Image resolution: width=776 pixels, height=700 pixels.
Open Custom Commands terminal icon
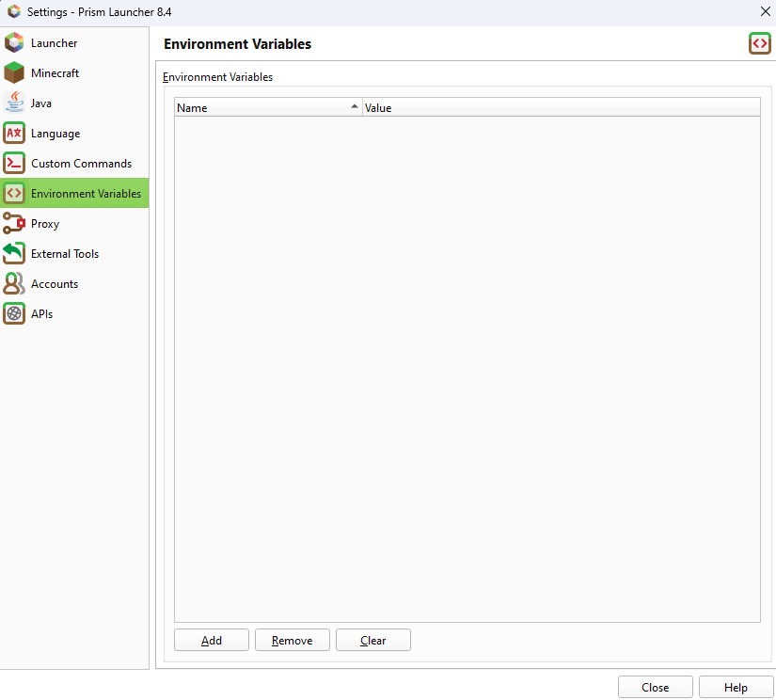tap(15, 163)
